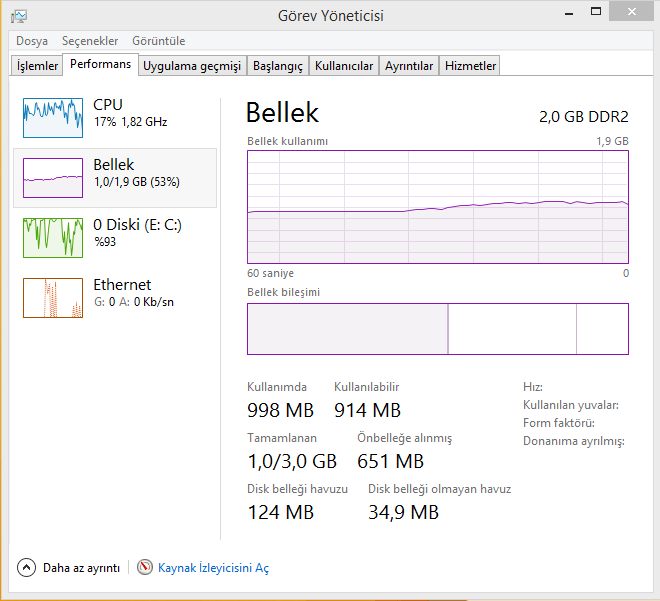This screenshot has height=601, width=660.
Task: Open the Görüntüle menu
Action: [158, 41]
